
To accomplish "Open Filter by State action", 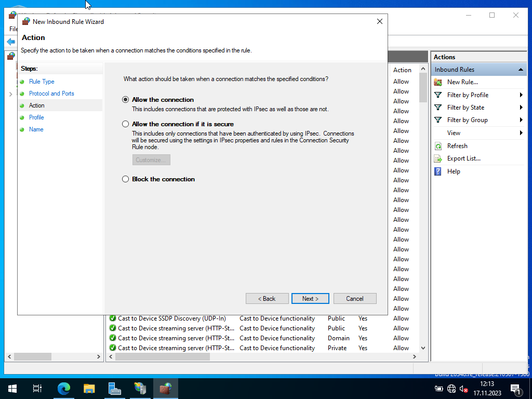I will click(466, 108).
